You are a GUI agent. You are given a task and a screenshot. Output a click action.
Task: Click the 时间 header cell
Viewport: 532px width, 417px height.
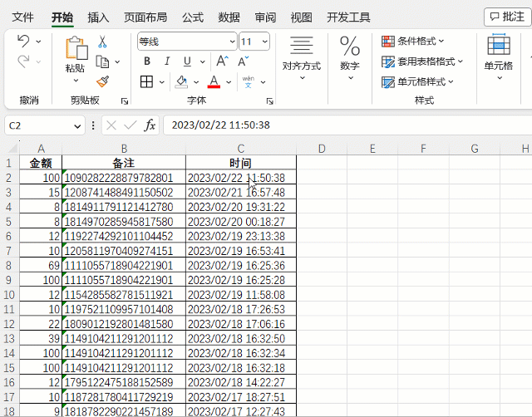[241, 163]
